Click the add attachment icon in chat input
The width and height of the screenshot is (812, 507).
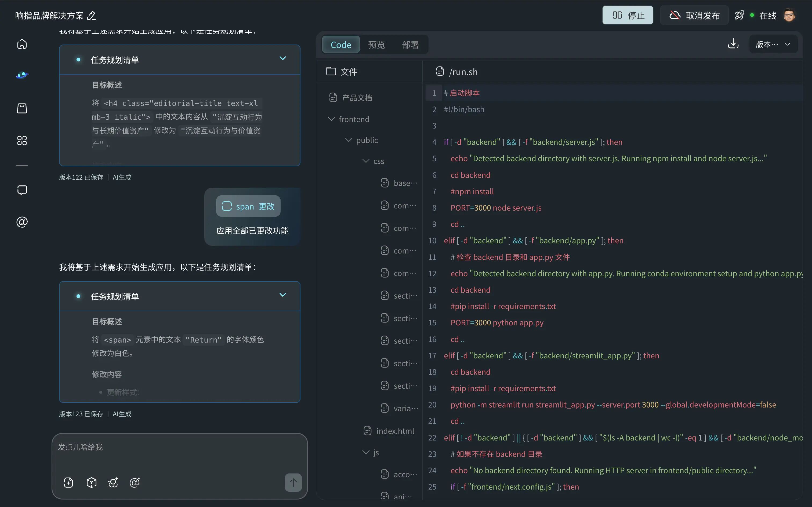[68, 483]
